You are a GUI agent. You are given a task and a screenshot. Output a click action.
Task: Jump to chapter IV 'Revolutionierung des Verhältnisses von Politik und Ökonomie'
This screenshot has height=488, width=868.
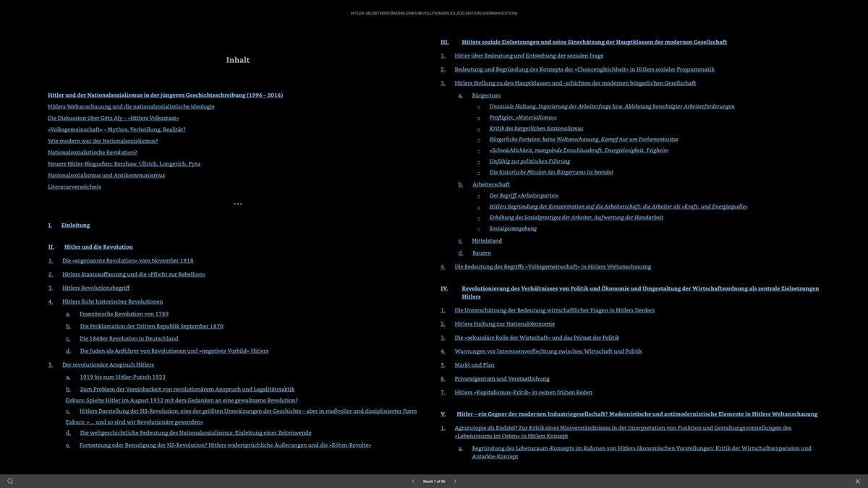point(640,292)
